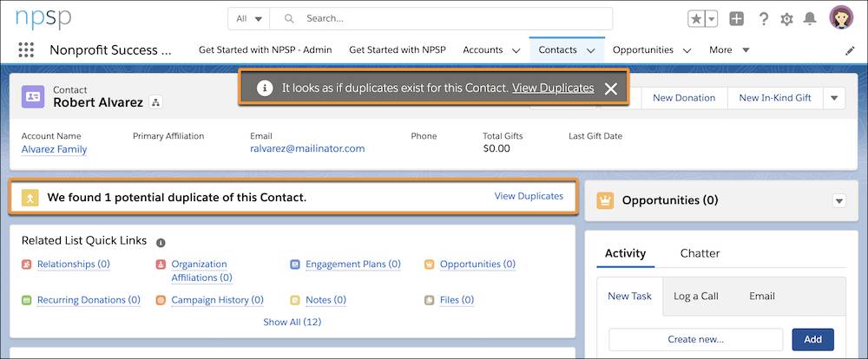Expand the Contacts tab chevron
The image size is (868, 359).
coord(590,50)
